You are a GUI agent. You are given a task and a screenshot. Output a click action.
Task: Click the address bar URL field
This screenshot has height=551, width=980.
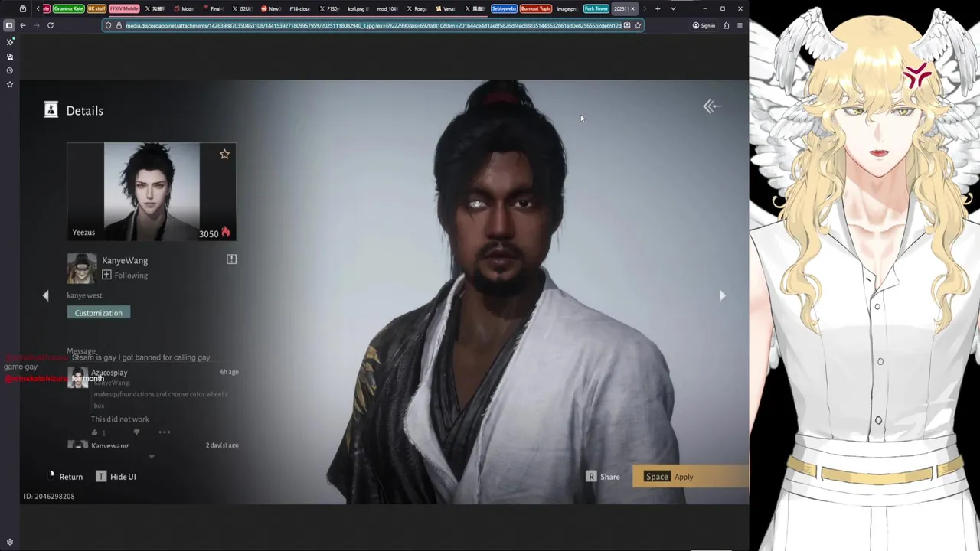pyautogui.click(x=373, y=25)
